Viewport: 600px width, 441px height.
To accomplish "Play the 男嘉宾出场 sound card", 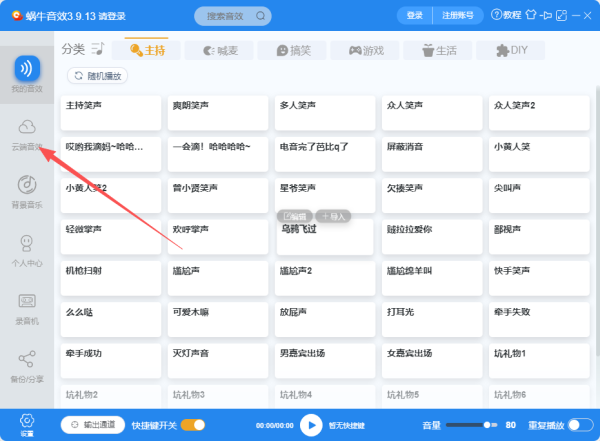I will point(325,361).
